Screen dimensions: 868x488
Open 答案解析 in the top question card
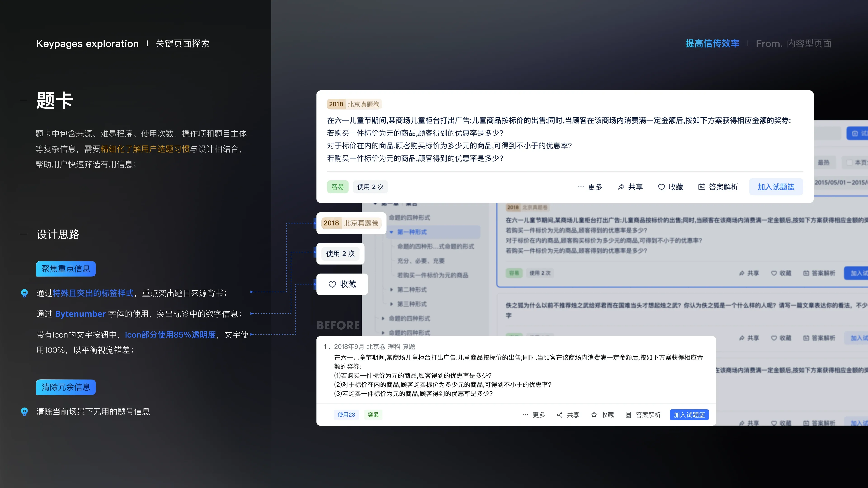pos(718,187)
